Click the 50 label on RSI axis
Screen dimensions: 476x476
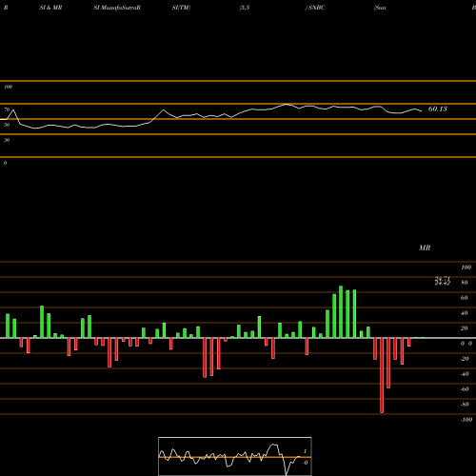(7, 125)
